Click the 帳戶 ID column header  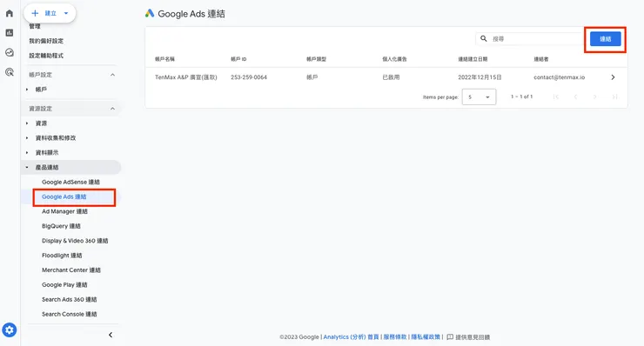point(238,59)
